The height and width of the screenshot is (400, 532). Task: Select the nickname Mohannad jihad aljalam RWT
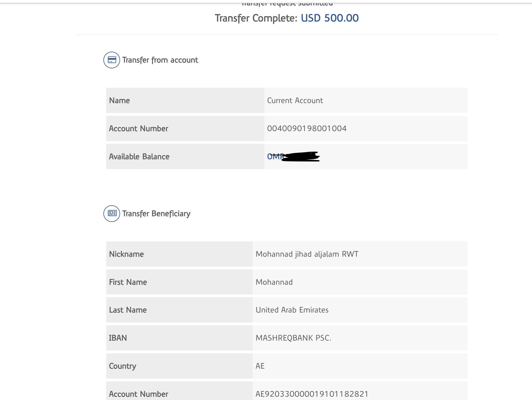[307, 254]
